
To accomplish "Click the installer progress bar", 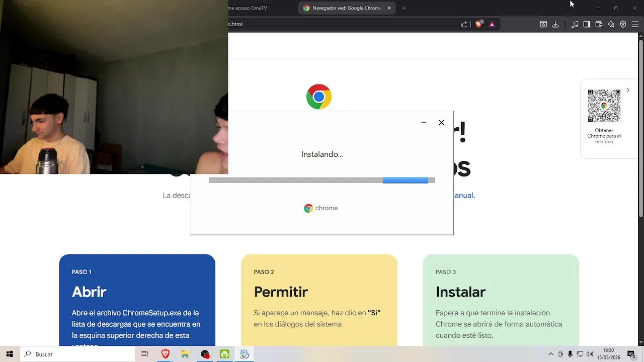I will point(322,180).
